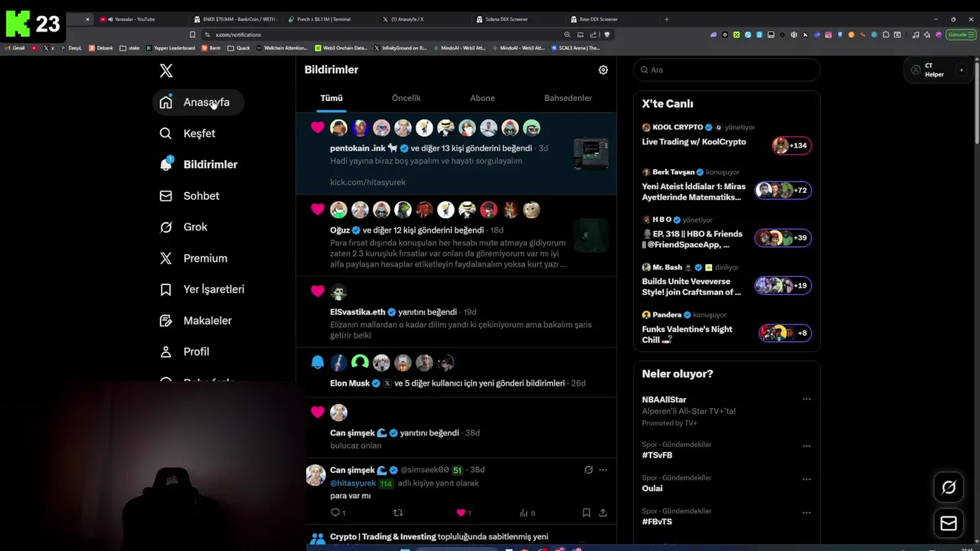
Task: Click the X logo in the sidebar
Action: [x=166, y=71]
